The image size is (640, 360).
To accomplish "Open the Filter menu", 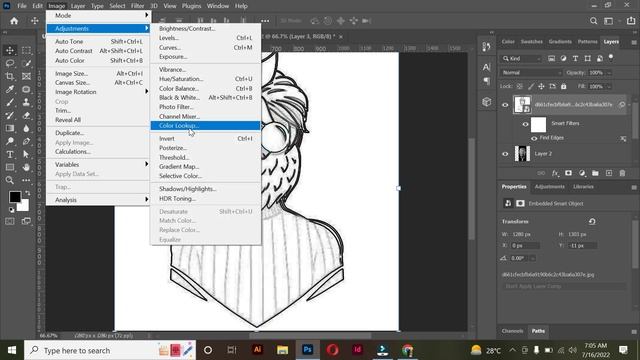I will pyautogui.click(x=138, y=6).
